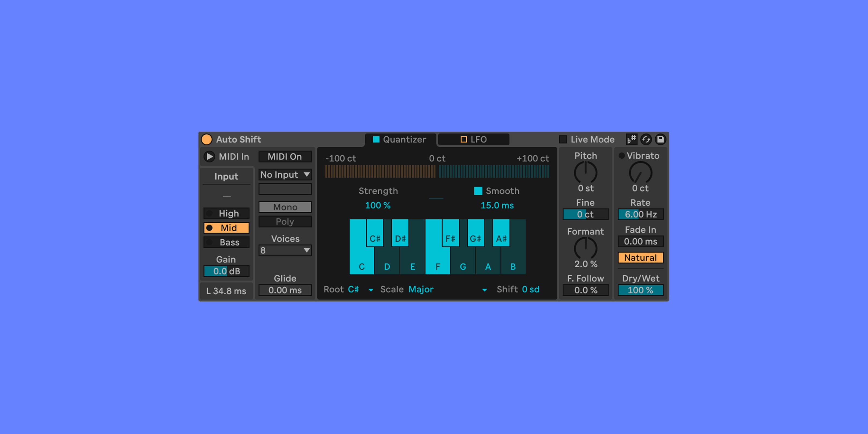Switch to the LFO tab

tap(473, 139)
